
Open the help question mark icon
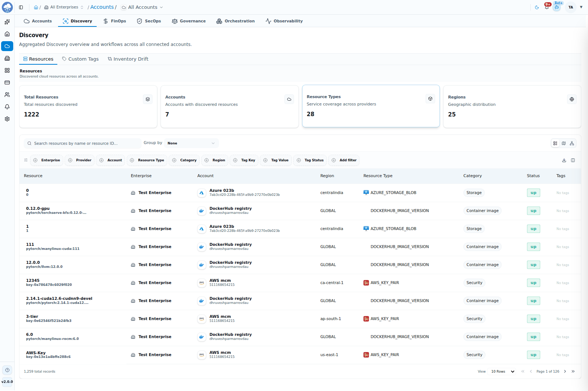pyautogui.click(x=7, y=370)
